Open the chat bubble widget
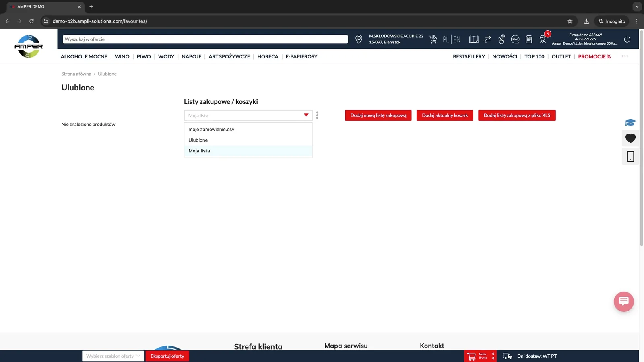 pyautogui.click(x=623, y=301)
